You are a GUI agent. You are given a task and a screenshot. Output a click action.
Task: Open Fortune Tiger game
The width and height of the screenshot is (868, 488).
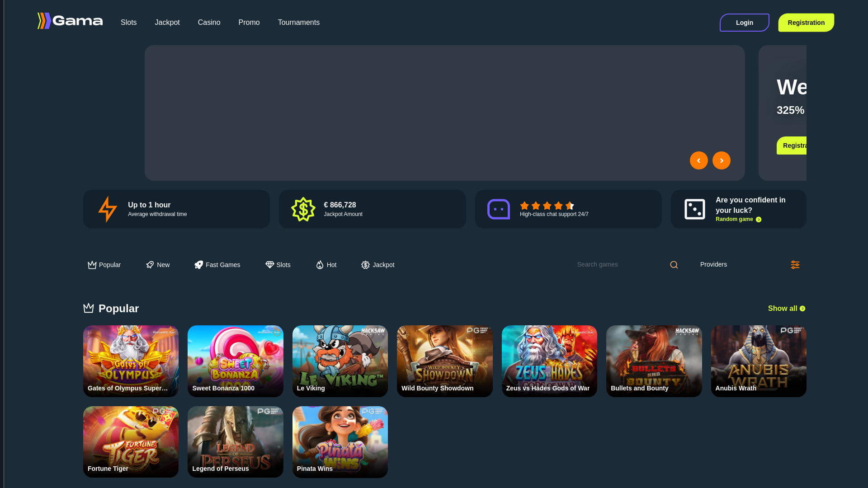131,442
